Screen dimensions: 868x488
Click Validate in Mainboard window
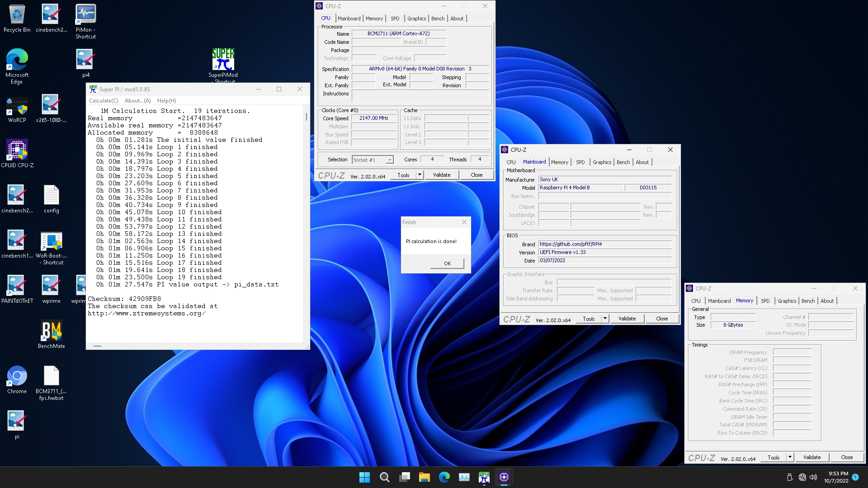coord(627,319)
